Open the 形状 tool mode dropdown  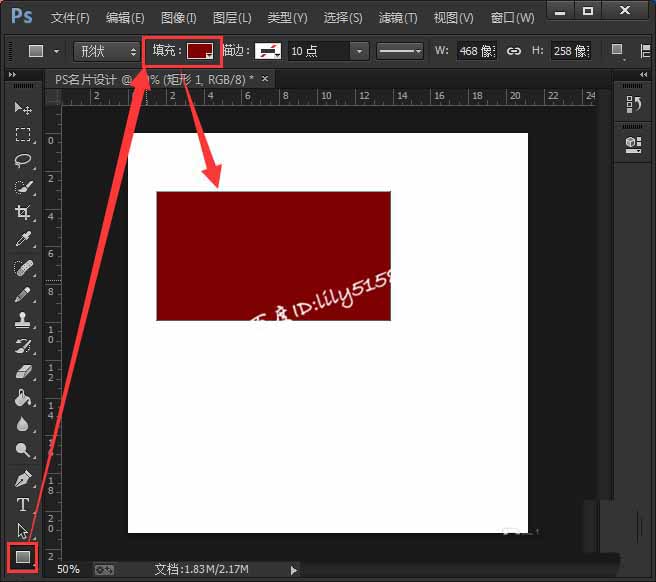(x=108, y=51)
